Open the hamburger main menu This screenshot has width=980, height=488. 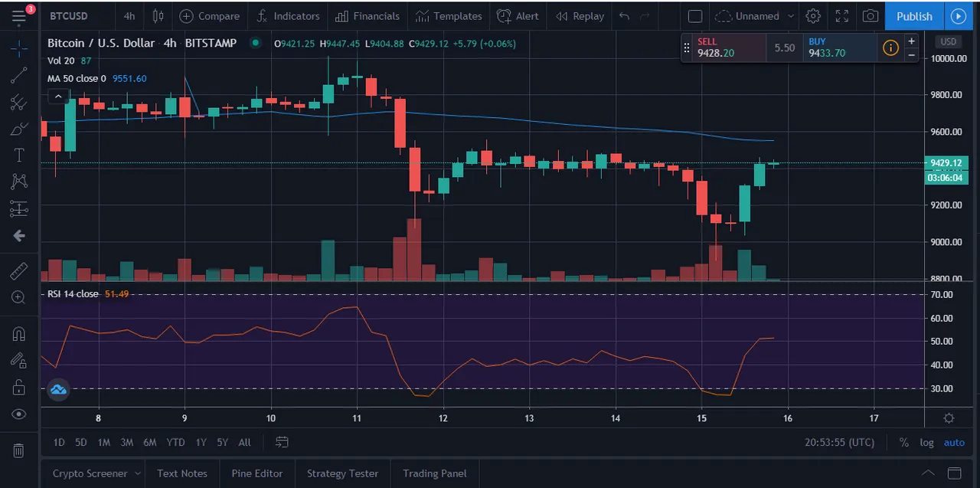[19, 15]
